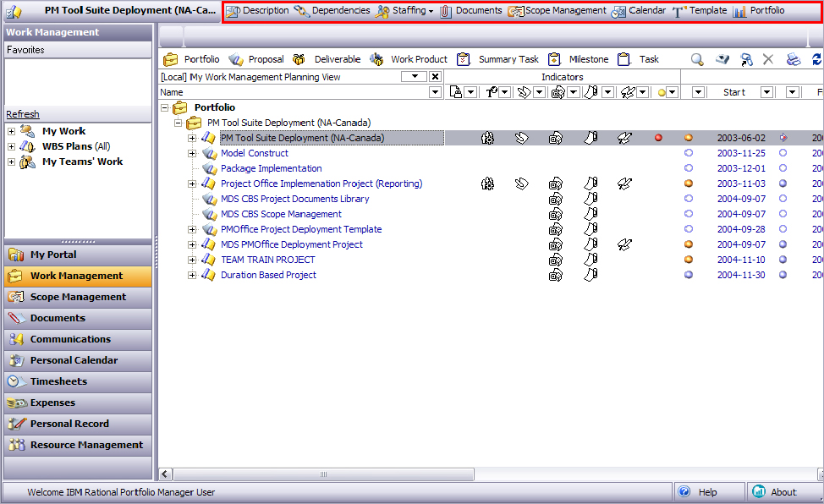Click the horizontal scrollbar thumb
This screenshot has width=824, height=504.
click(x=323, y=474)
